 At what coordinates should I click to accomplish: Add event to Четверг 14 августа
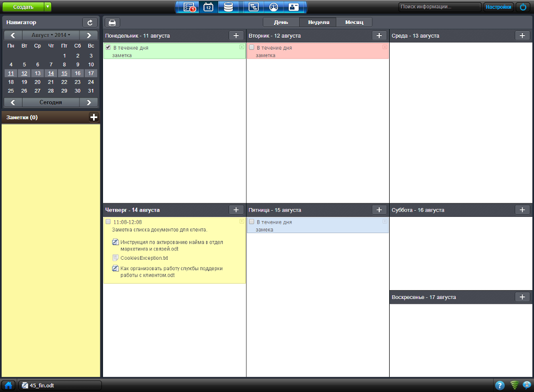pos(236,210)
